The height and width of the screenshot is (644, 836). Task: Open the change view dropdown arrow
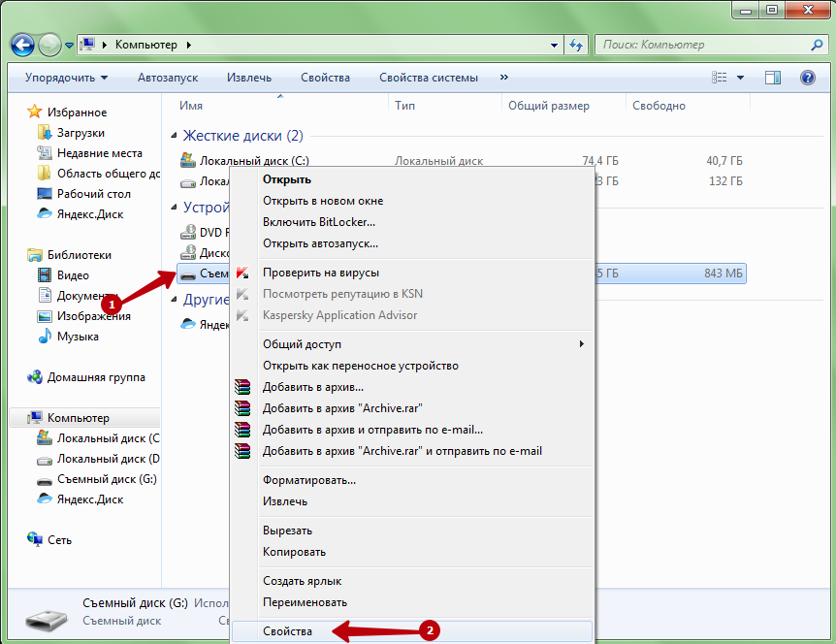[x=741, y=78]
